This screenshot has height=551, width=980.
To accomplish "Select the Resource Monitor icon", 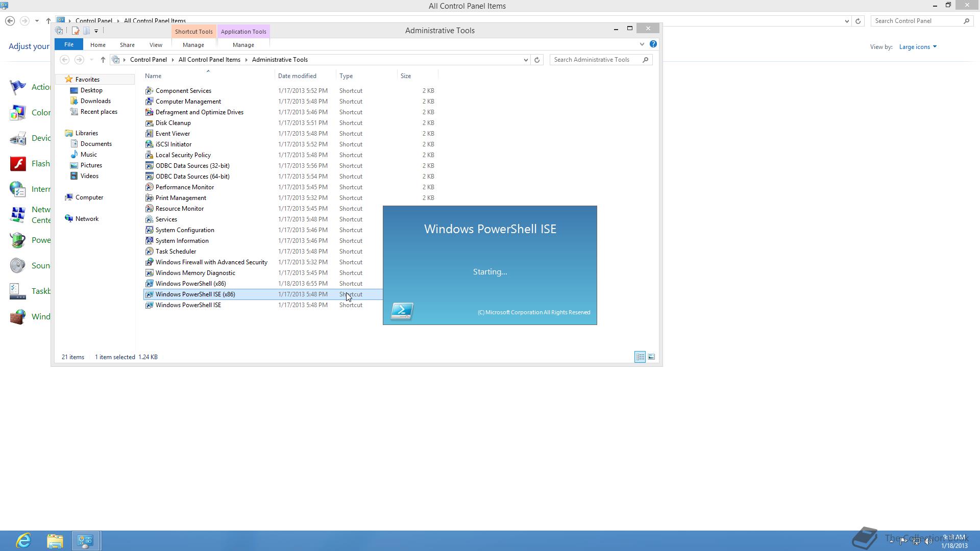I will (149, 209).
